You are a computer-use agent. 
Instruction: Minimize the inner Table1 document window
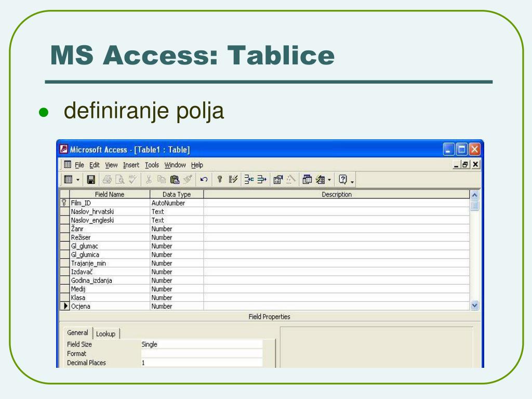pyautogui.click(x=456, y=165)
